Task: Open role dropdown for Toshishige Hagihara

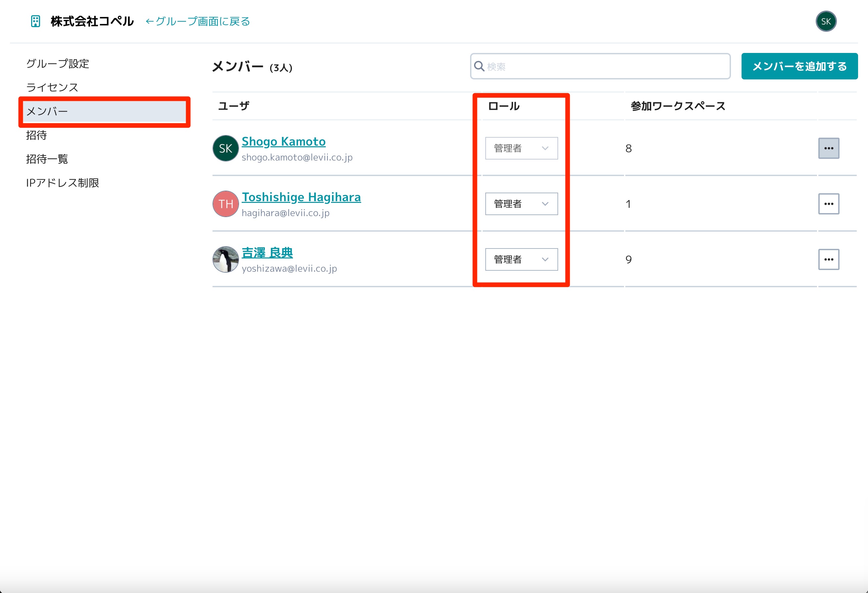Action: [x=521, y=204]
